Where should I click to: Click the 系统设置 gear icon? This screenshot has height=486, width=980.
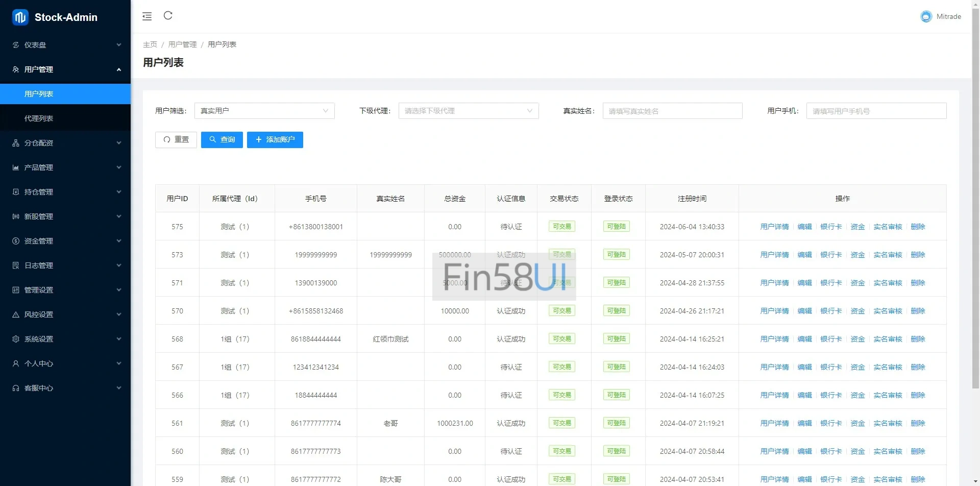[16, 339]
